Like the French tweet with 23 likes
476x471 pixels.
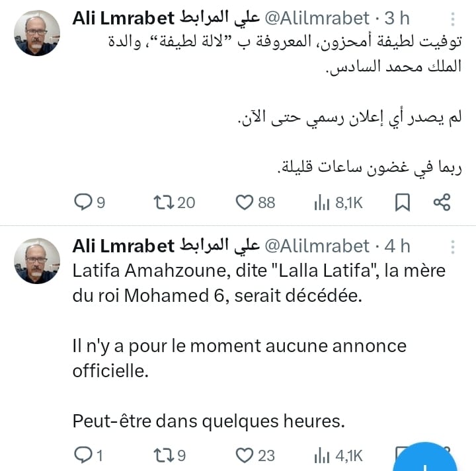(245, 454)
